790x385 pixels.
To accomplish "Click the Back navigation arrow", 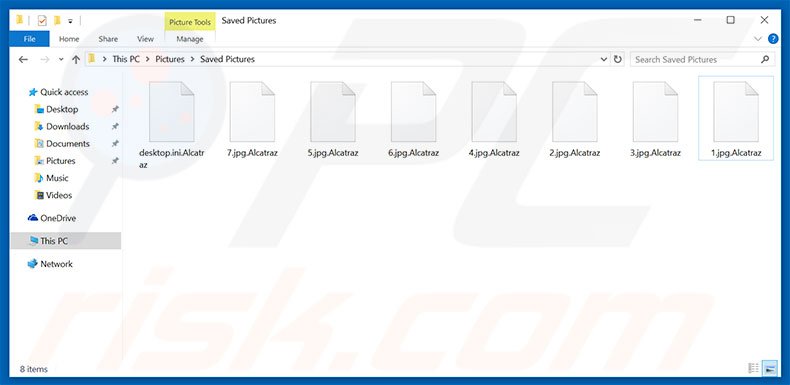I will [23, 59].
